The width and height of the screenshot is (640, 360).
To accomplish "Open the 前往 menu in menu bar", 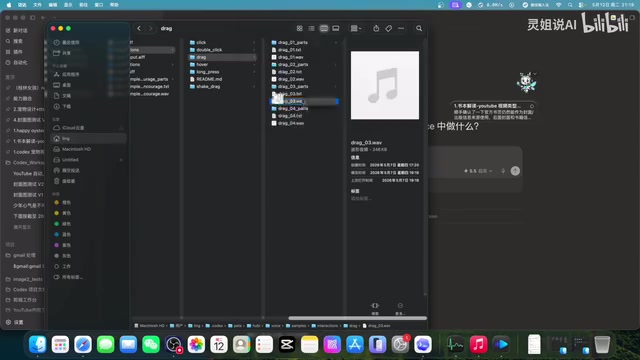I will (x=84, y=5).
